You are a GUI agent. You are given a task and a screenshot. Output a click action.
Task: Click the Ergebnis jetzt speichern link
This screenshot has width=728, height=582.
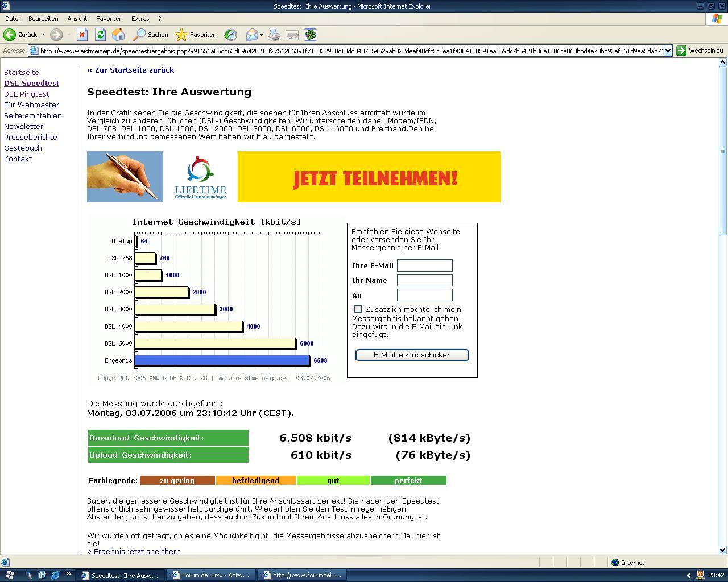coord(134,551)
